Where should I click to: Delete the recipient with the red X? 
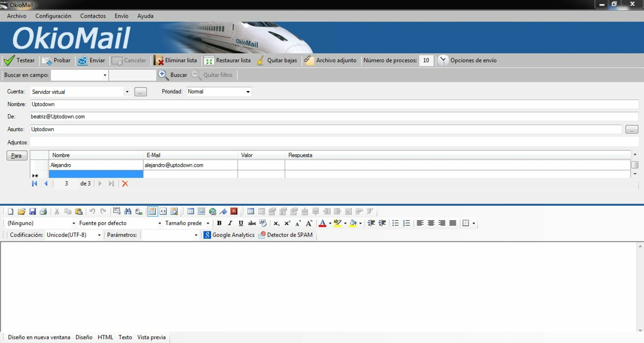click(125, 184)
